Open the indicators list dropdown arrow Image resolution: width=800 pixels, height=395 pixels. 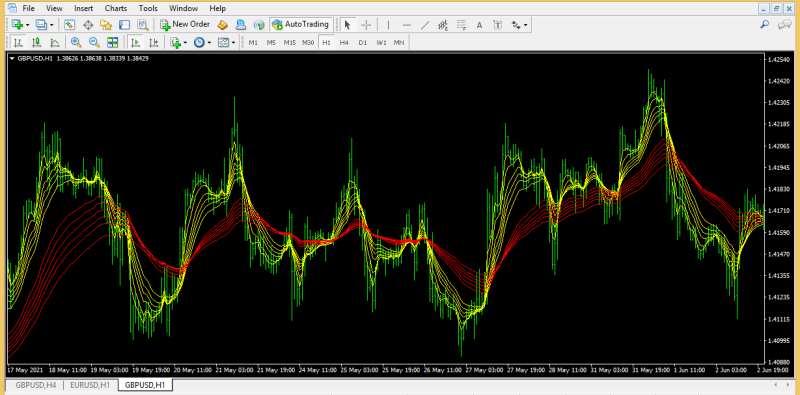185,43
